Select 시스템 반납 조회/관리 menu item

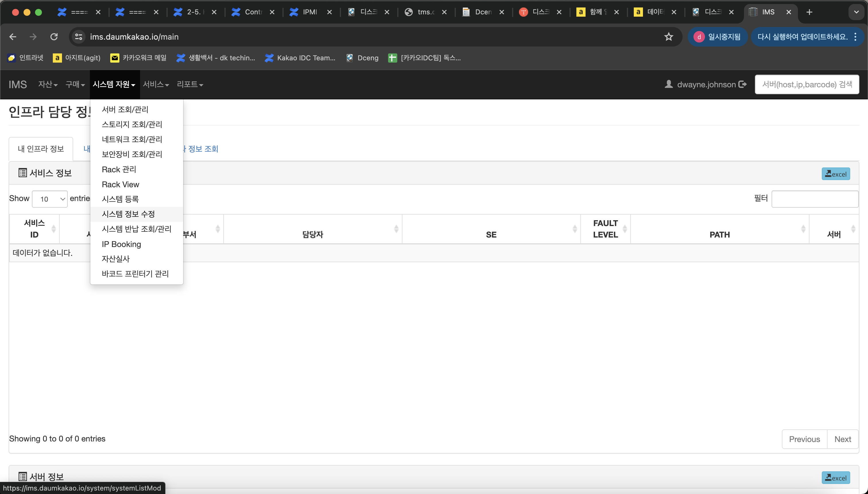[x=137, y=229]
